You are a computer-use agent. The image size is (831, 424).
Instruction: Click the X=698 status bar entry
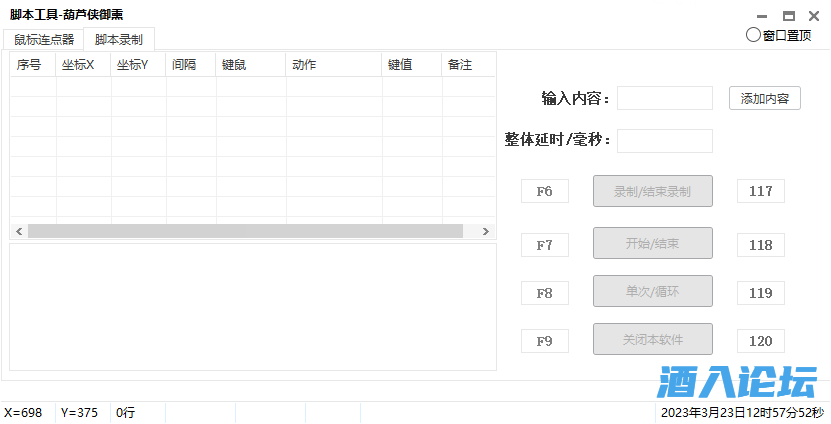[x=23, y=412]
